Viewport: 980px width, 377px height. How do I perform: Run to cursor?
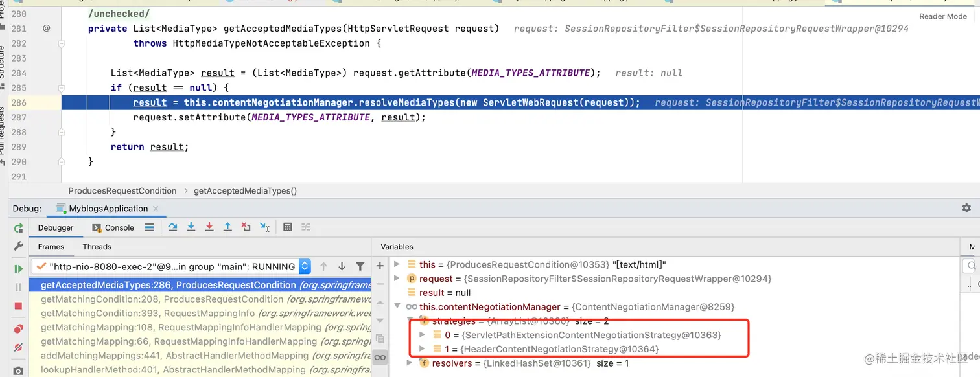click(x=264, y=227)
